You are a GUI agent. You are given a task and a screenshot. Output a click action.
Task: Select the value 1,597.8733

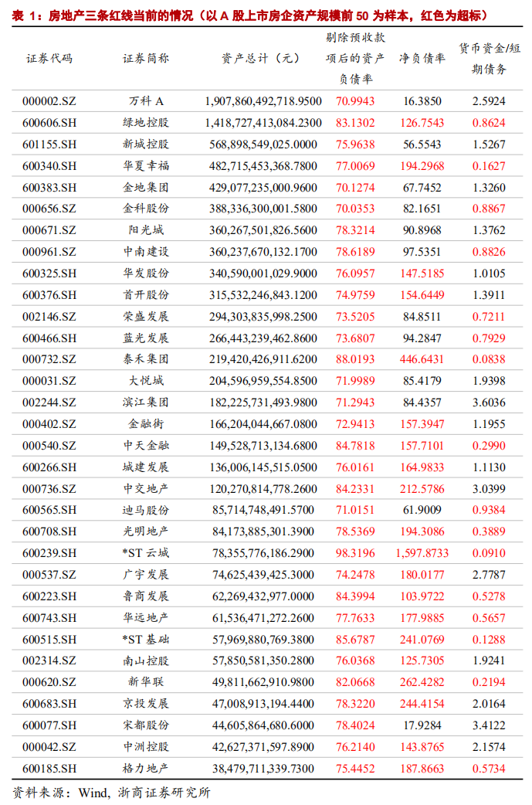[x=422, y=553]
